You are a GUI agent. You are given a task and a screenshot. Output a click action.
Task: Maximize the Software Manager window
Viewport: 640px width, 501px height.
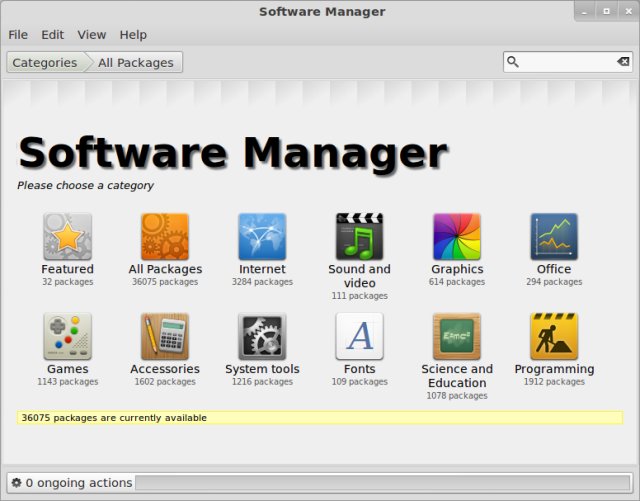tap(607, 11)
